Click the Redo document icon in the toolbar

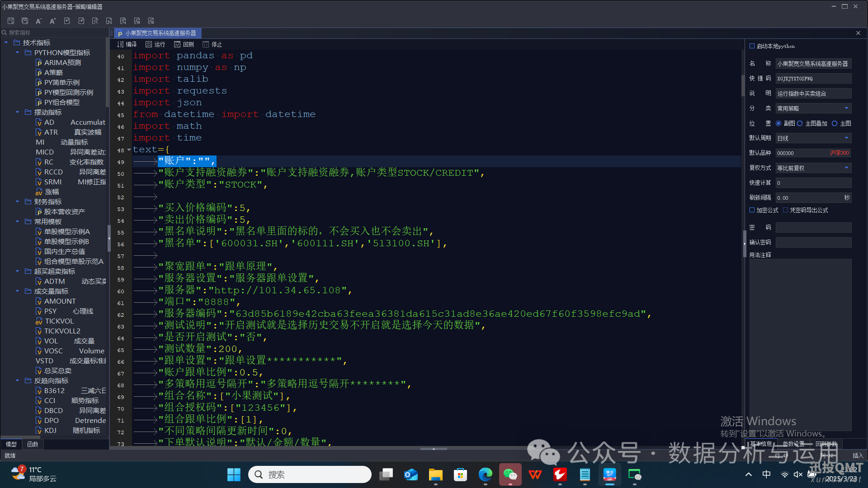81,21
